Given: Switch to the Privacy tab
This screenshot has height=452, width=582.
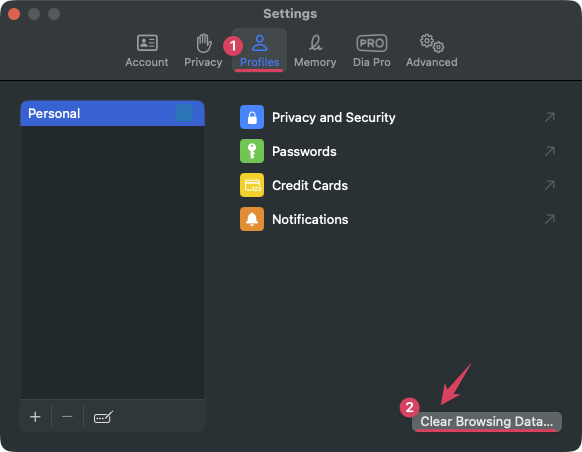Looking at the screenshot, I should [x=203, y=50].
